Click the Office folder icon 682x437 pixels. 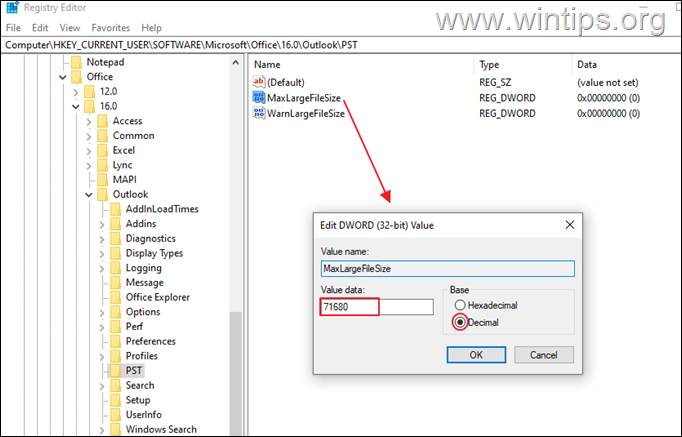pos(76,77)
